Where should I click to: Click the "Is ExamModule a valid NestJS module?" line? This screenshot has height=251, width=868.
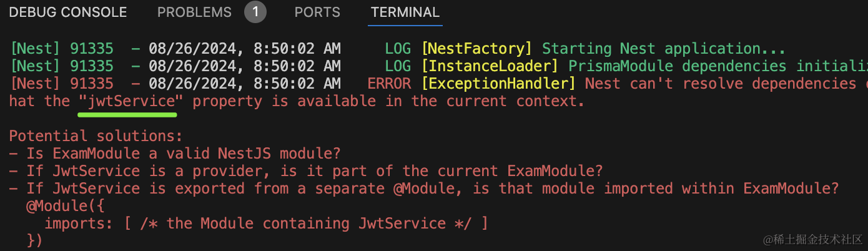pos(175,154)
